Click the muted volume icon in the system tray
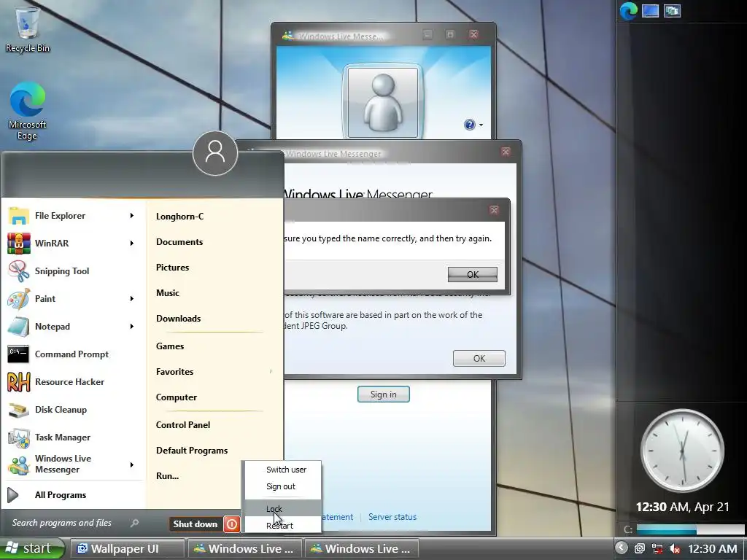 tap(675, 548)
